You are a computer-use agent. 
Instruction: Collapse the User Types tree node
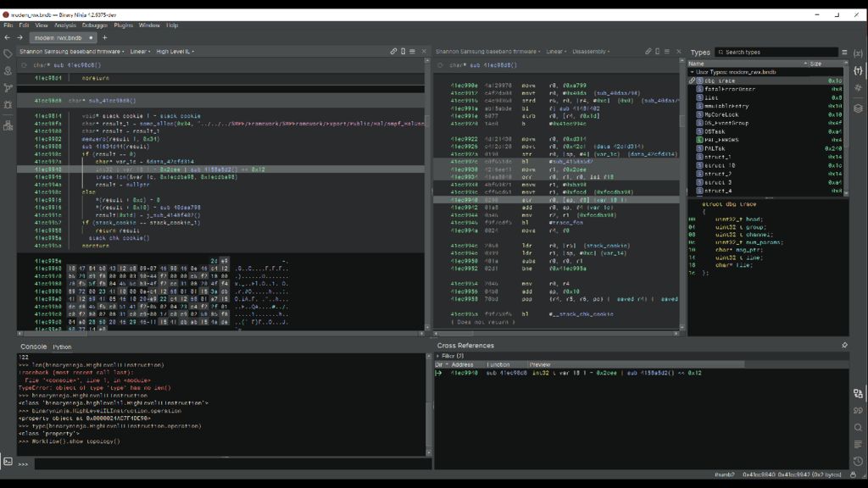coord(692,72)
